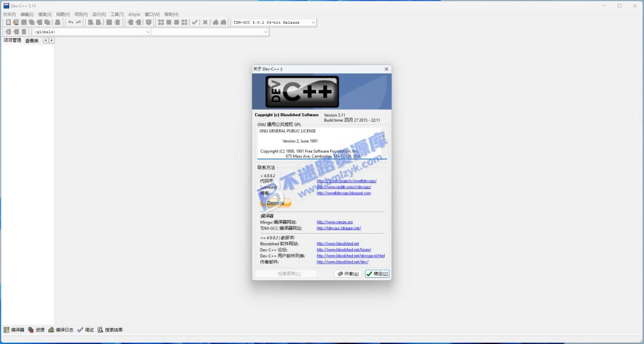
Task: Click the Print toolbar icon
Action: [x=57, y=22]
